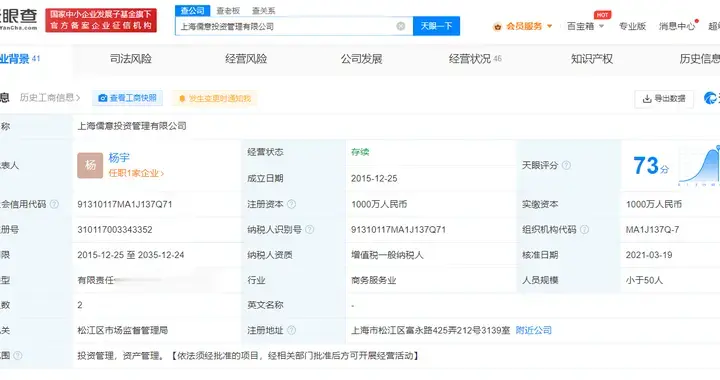Switch to the 知识产权 tab
Viewport: 720px width, 380px height.
tap(592, 59)
